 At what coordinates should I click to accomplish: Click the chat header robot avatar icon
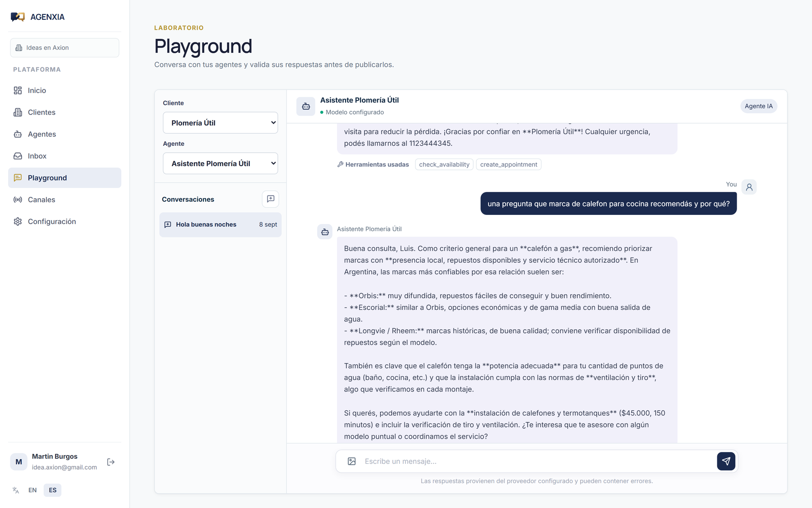point(306,107)
